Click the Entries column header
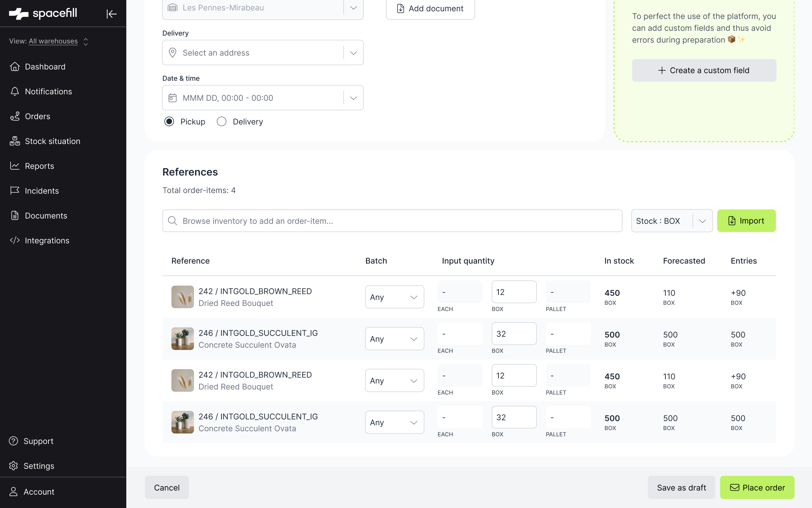The height and width of the screenshot is (508, 812). click(744, 261)
